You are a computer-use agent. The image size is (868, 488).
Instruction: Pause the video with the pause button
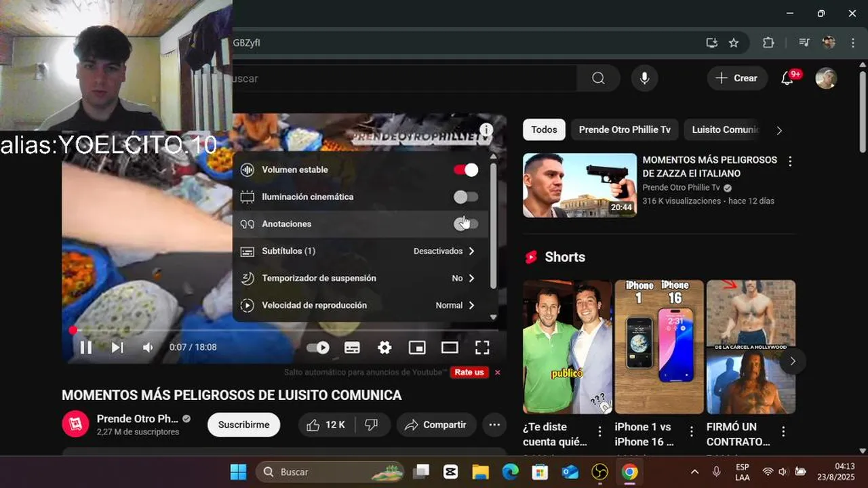coord(86,348)
